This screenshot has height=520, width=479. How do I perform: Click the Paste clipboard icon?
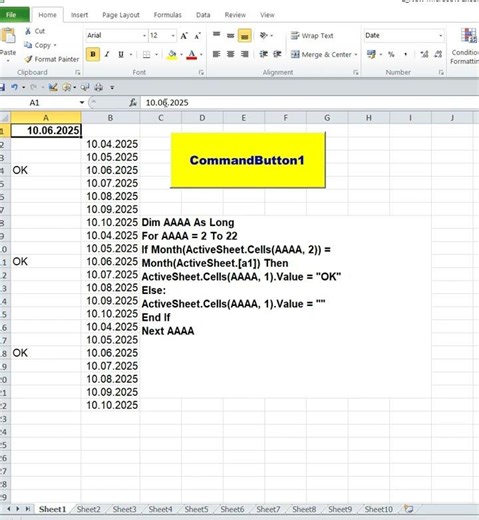coord(8,35)
